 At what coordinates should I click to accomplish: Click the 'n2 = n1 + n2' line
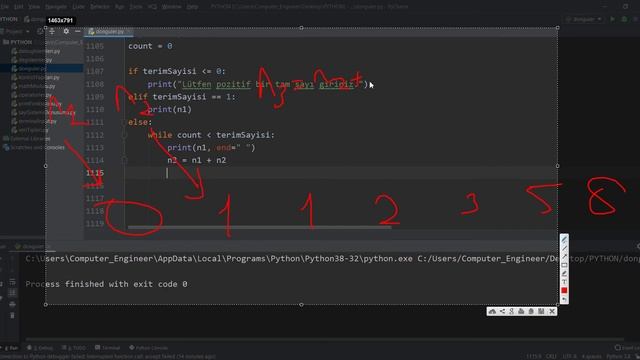pos(196,160)
